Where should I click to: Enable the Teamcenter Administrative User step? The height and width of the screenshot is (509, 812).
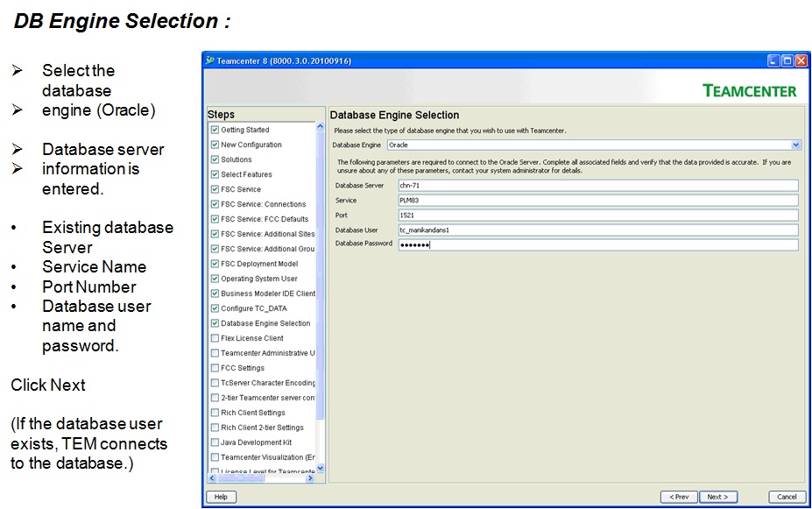tap(213, 352)
